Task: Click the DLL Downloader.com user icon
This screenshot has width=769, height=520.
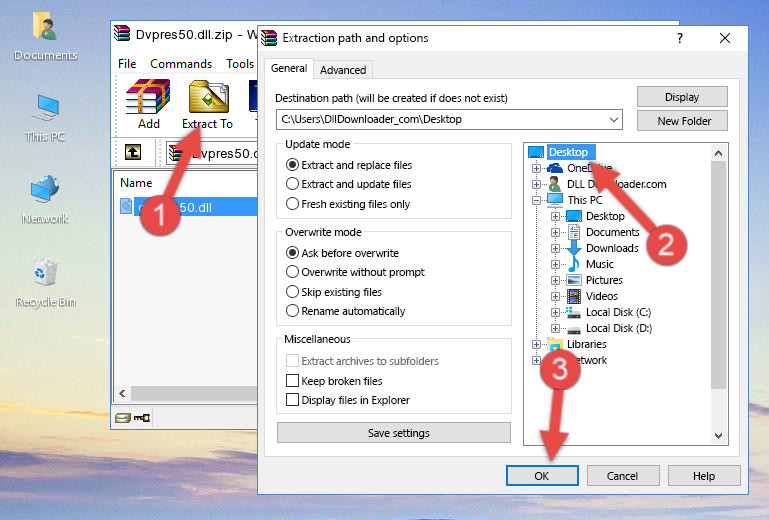Action: [x=555, y=184]
